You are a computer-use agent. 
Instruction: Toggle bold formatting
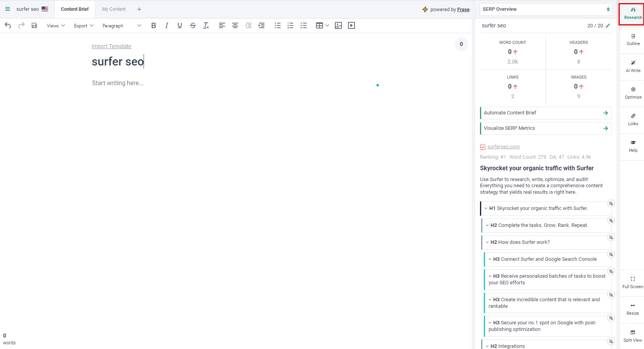154,25
